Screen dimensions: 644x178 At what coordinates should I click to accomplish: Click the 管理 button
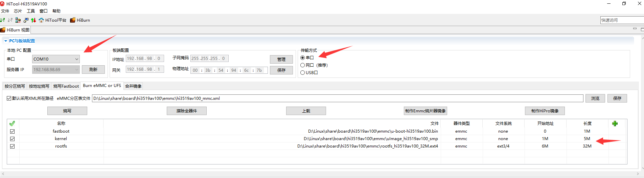(x=281, y=59)
